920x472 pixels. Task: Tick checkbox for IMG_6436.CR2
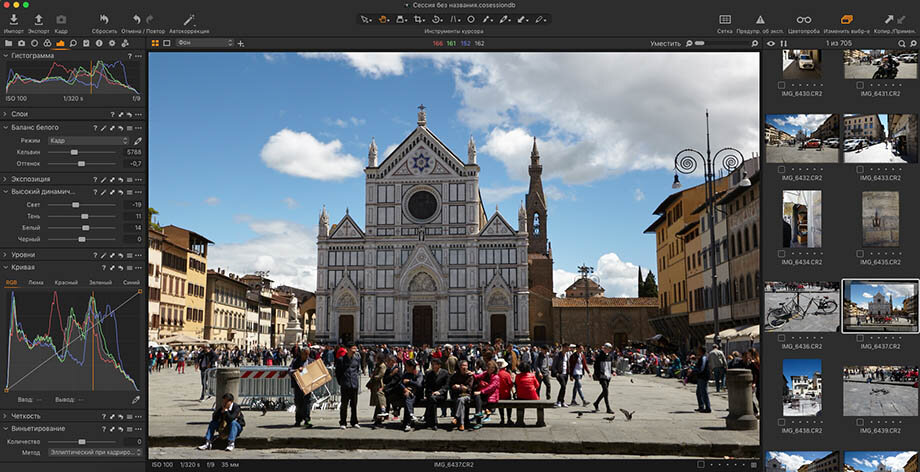(x=781, y=338)
